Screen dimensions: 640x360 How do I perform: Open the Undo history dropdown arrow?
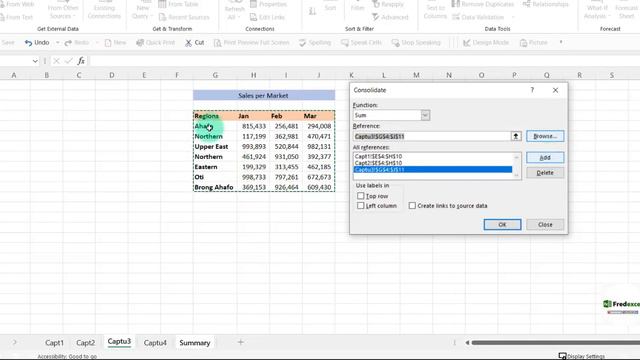58,42
